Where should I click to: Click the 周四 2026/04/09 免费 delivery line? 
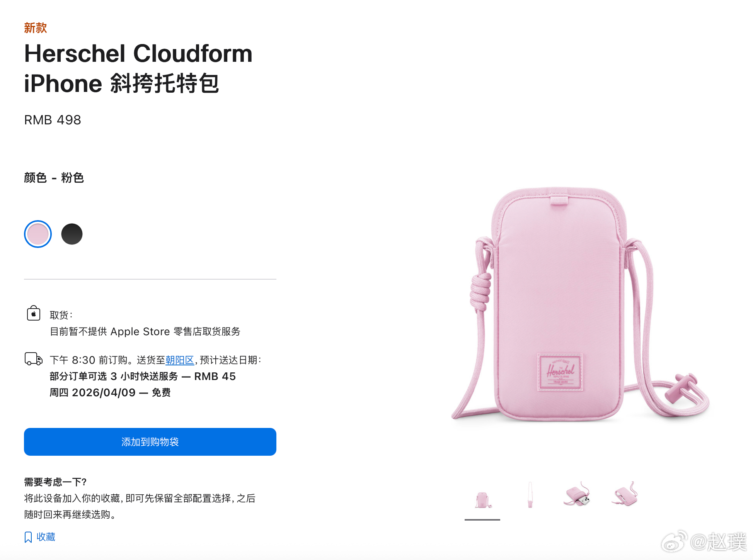tap(110, 392)
